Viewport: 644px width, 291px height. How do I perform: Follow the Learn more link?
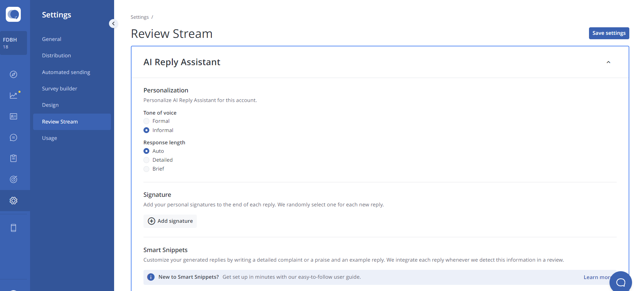click(x=597, y=277)
